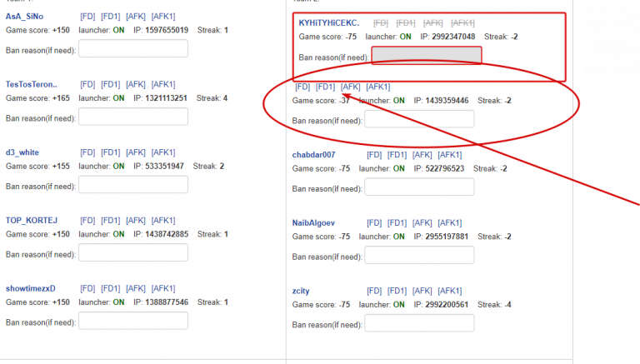
Task: Open player profile AsA_SiNo
Action: [24, 17]
